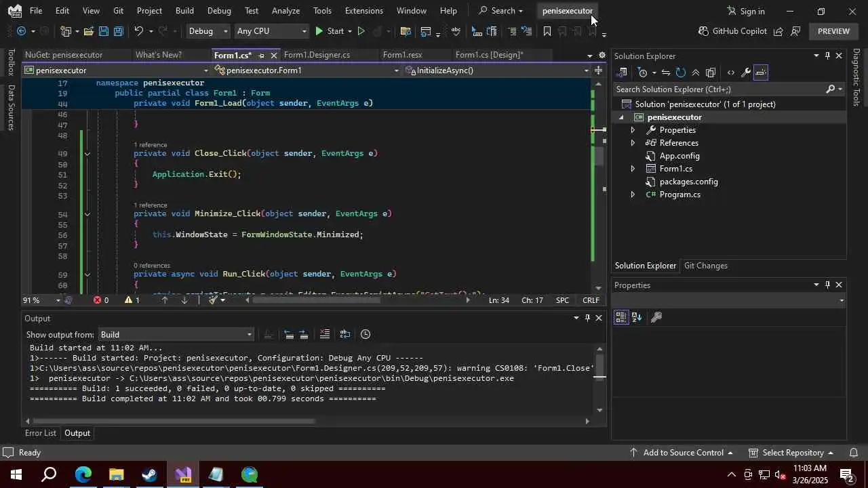Toggle auto-hide pin of Solution Explorer

827,56
